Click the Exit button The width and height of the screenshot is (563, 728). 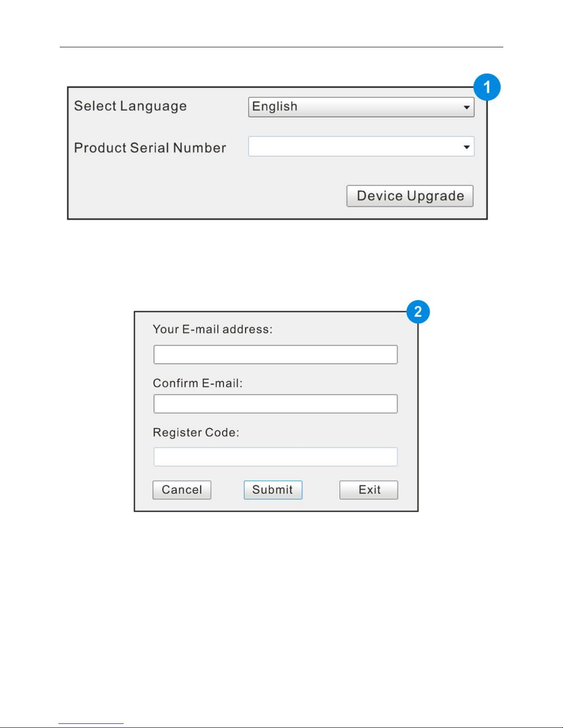pyautogui.click(x=369, y=490)
